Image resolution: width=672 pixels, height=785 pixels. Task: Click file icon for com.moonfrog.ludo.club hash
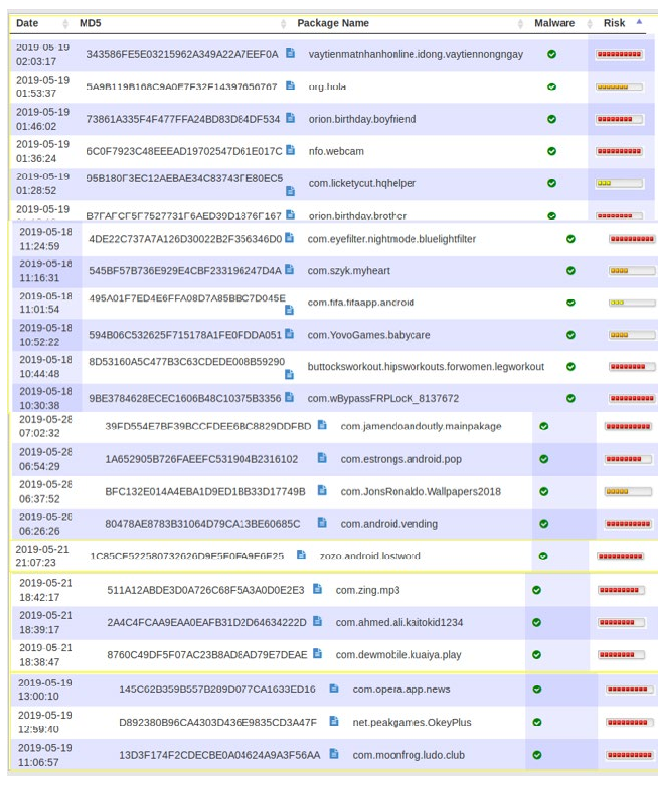pyautogui.click(x=334, y=754)
